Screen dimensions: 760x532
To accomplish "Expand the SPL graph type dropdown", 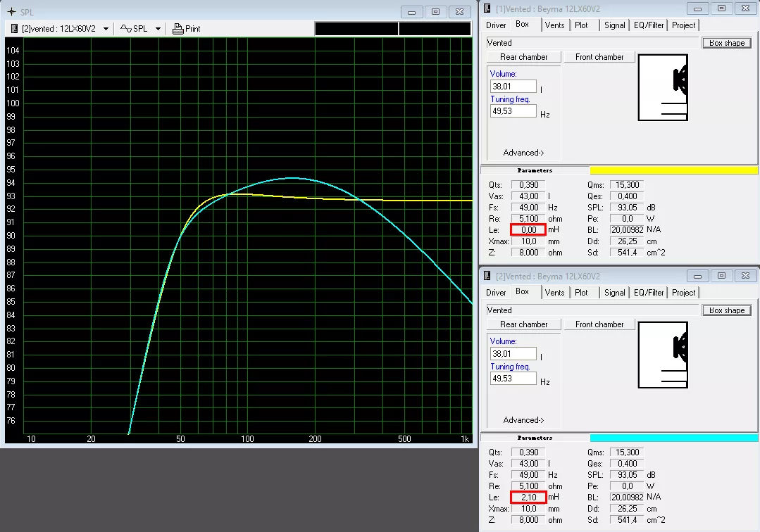I will 158,29.
